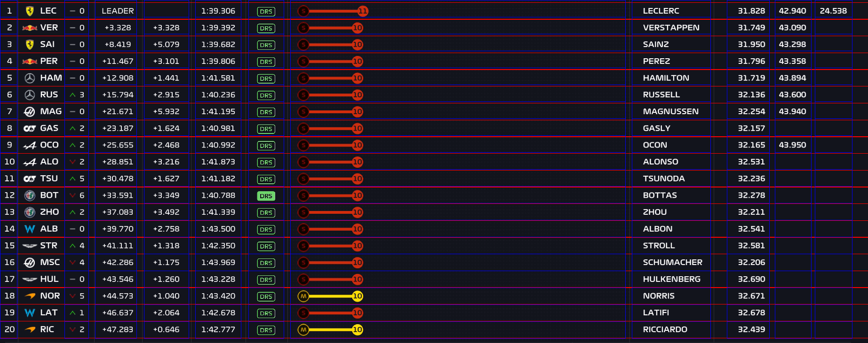Click the green up arrow beside TSU
This screenshot has width=868, height=343.
(x=72, y=179)
